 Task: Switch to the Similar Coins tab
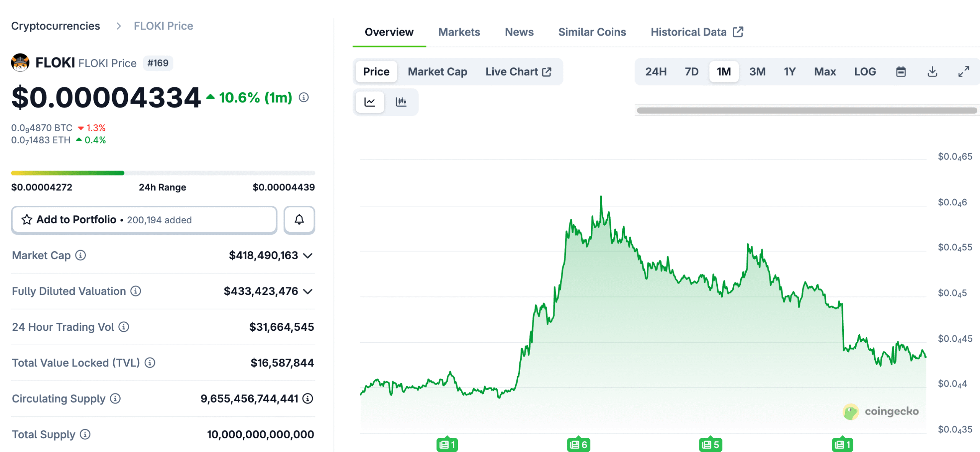pos(592,32)
